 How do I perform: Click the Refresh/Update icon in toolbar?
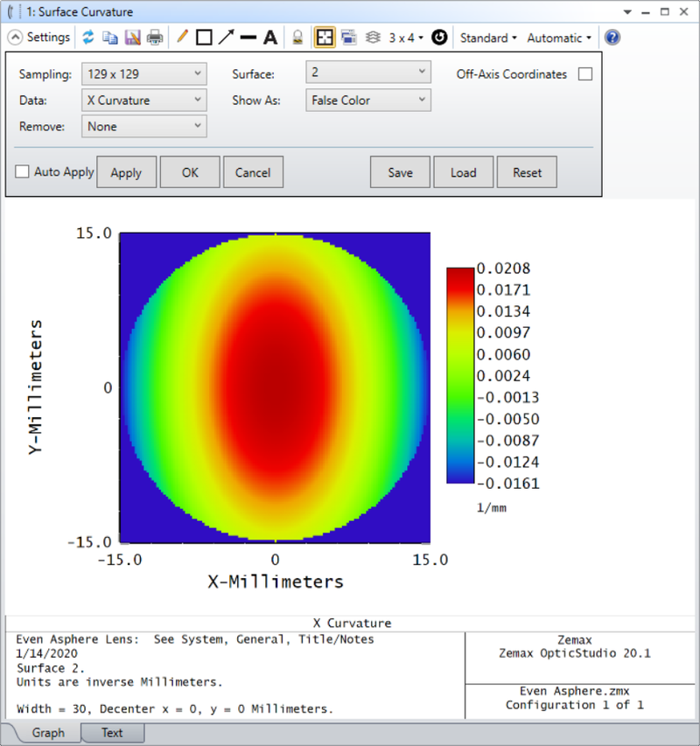[x=88, y=38]
